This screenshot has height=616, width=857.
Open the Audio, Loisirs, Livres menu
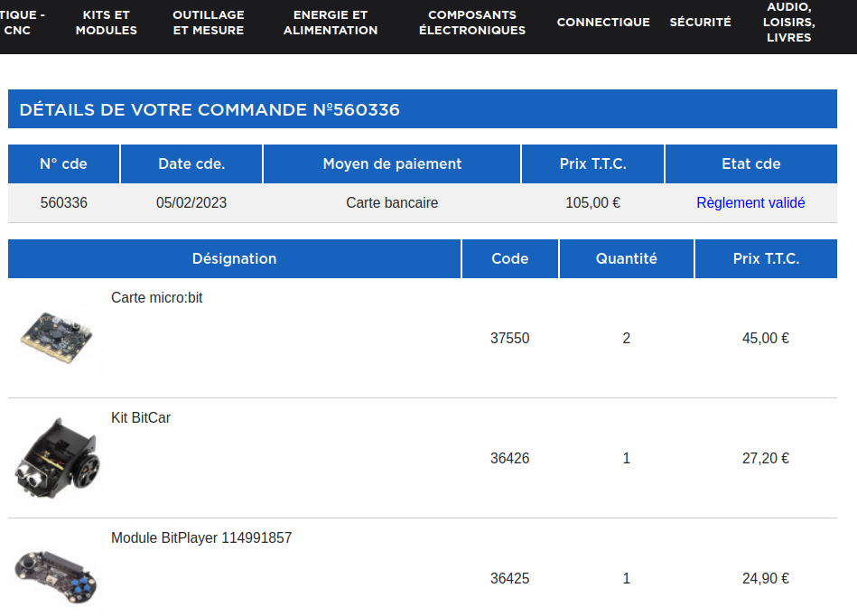tap(788, 23)
